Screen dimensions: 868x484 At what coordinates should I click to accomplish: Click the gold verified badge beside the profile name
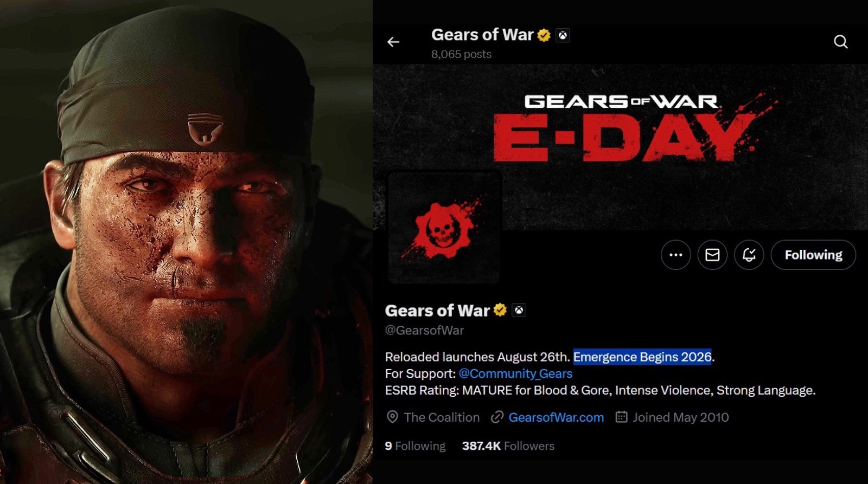(500, 310)
